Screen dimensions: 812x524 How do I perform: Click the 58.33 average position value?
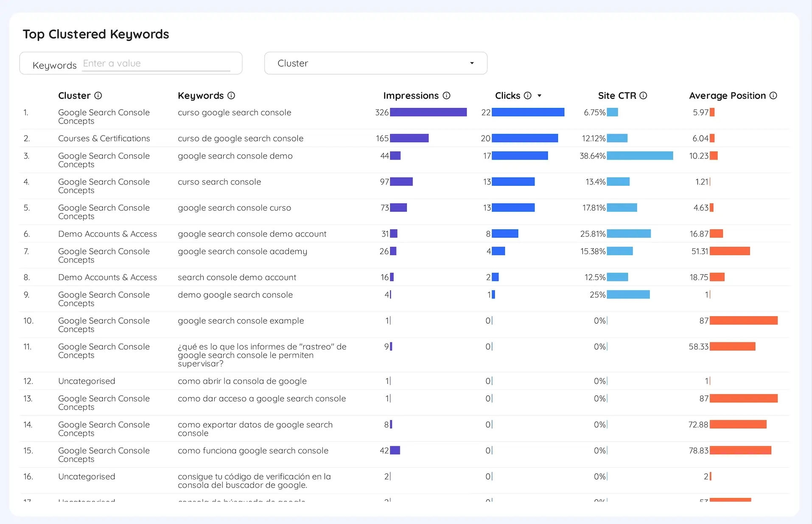point(698,347)
